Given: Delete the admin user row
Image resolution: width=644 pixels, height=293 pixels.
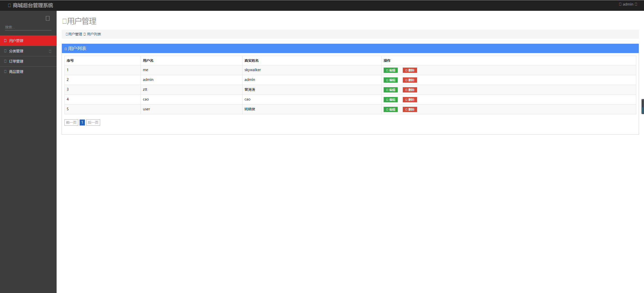Looking at the screenshot, I should [x=410, y=80].
